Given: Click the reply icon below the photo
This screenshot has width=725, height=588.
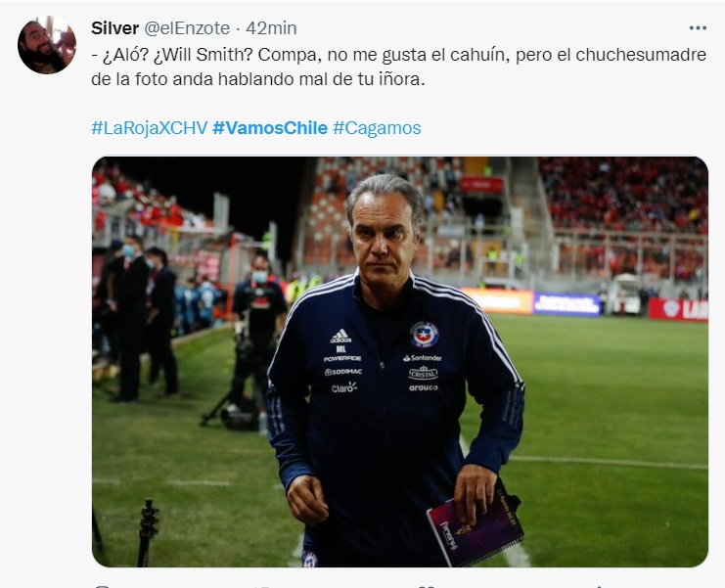Looking at the screenshot, I should coord(103,586).
